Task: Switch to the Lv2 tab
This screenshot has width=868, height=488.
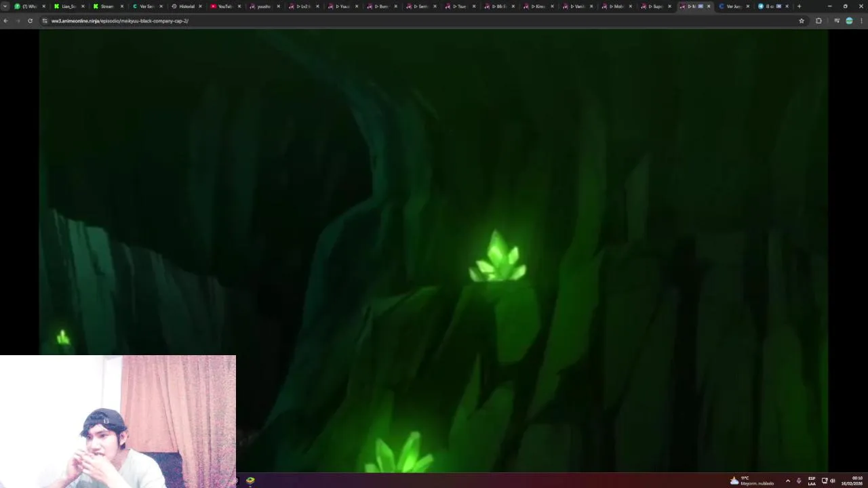Action: point(303,6)
